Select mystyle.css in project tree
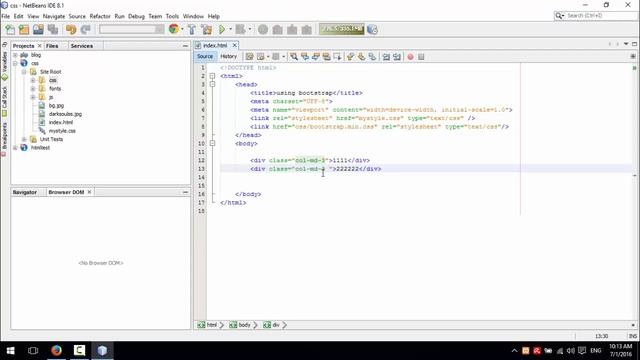 point(62,131)
